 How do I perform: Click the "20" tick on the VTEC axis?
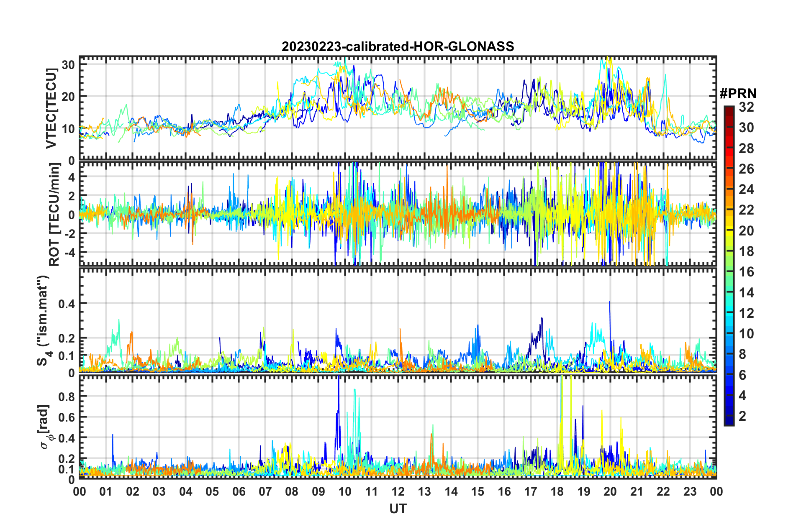click(x=68, y=96)
